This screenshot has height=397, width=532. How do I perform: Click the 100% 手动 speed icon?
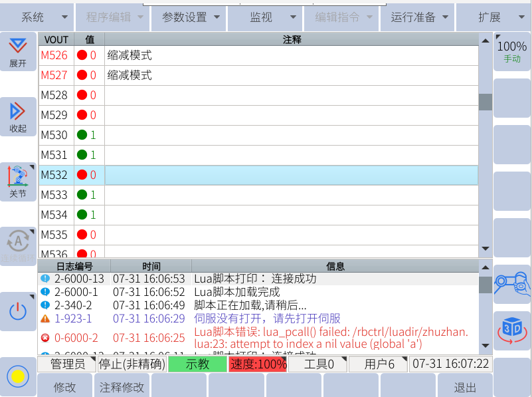pos(512,51)
